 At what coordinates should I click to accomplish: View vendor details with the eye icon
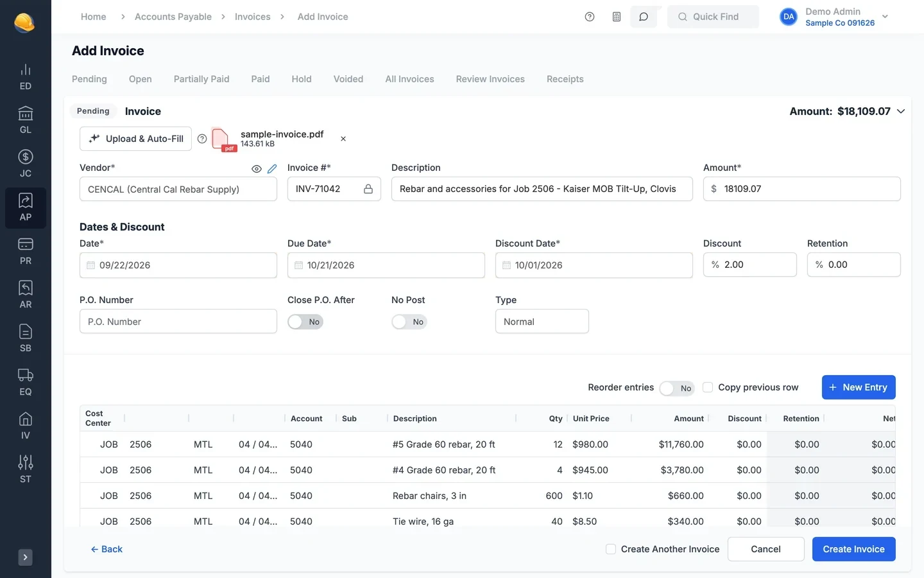(x=257, y=169)
